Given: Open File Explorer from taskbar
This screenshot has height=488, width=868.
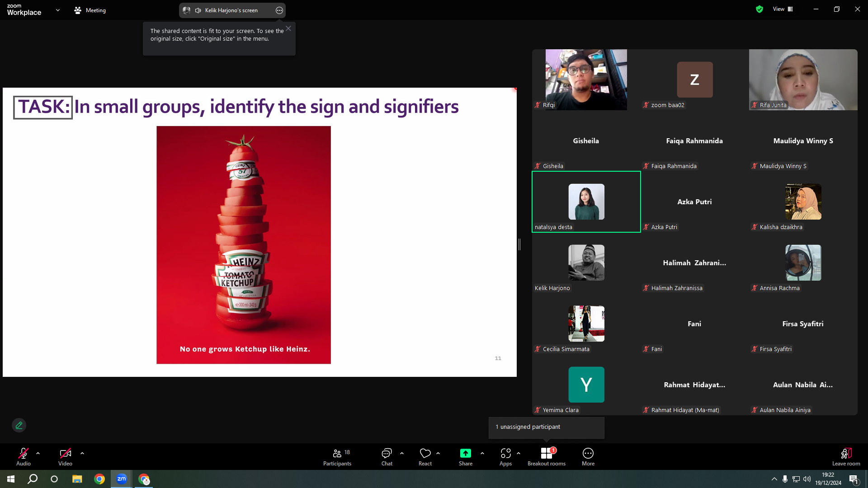Looking at the screenshot, I should [77, 479].
